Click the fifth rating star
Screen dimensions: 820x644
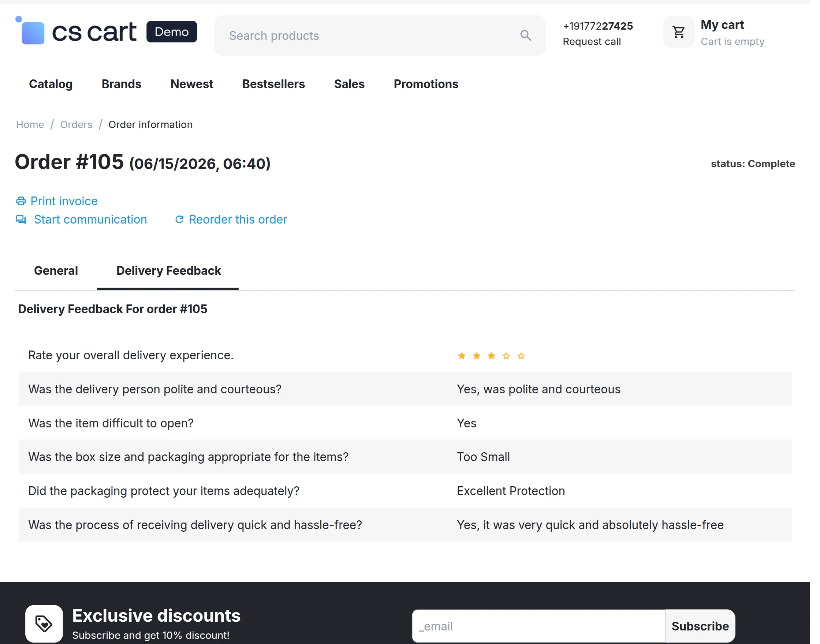(x=521, y=356)
